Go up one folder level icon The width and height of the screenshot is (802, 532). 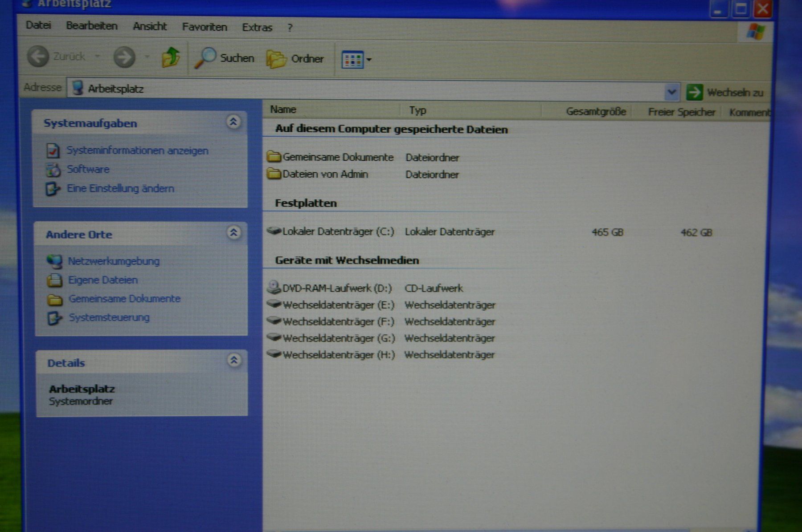click(171, 57)
